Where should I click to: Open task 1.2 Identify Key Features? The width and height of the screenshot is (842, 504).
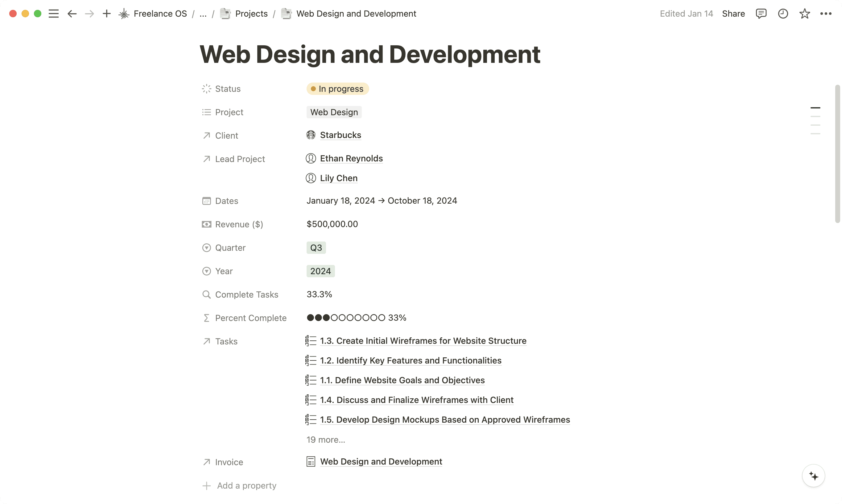[410, 360]
